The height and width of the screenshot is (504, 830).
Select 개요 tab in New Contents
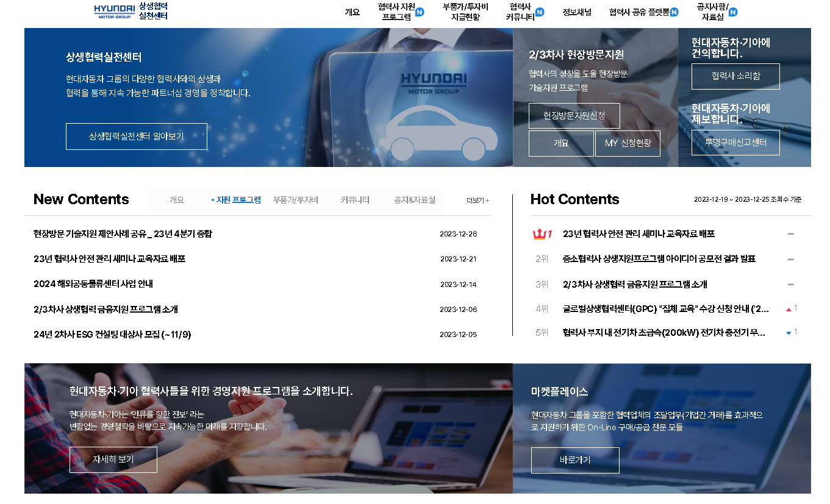click(176, 200)
